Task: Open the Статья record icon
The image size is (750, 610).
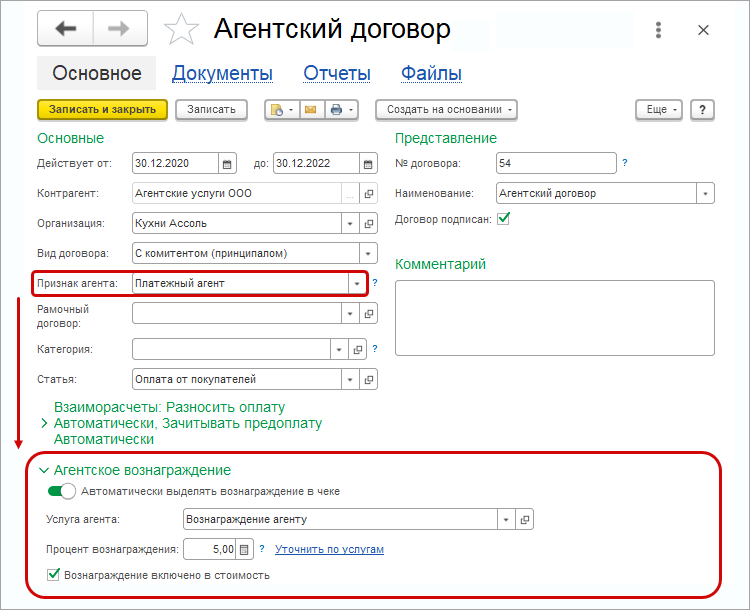Action: point(368,379)
